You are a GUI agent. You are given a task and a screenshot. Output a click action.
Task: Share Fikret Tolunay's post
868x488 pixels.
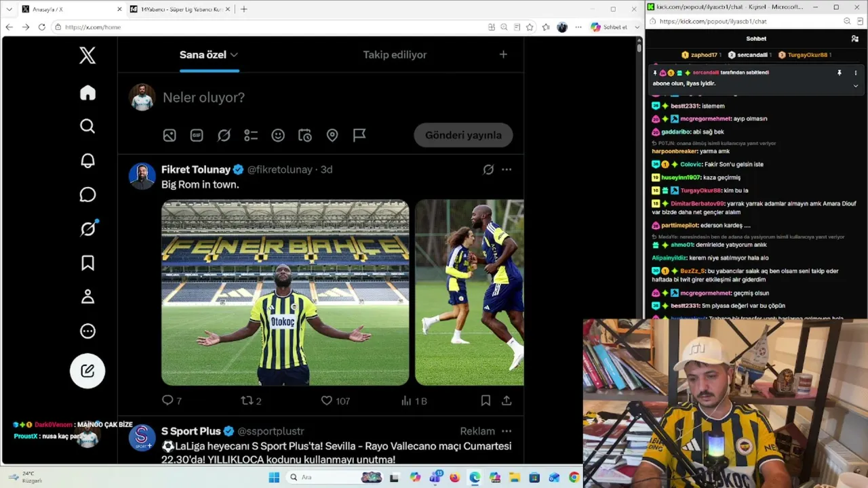coord(507,401)
